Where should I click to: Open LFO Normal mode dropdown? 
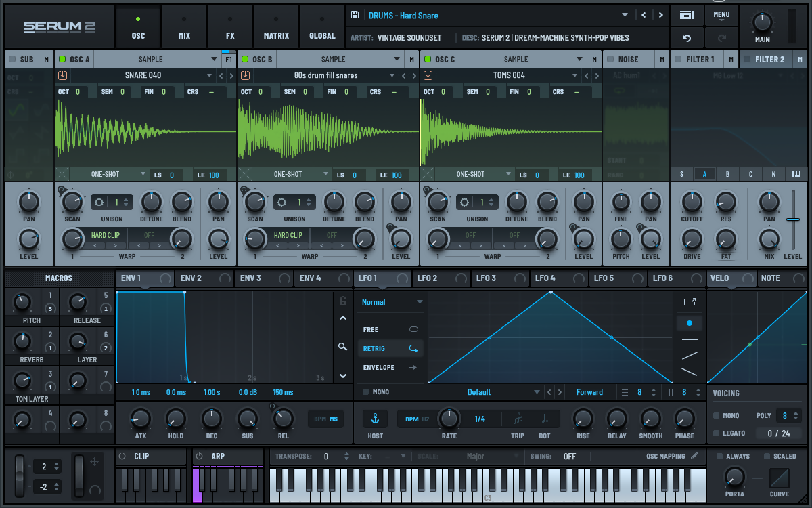coord(392,302)
